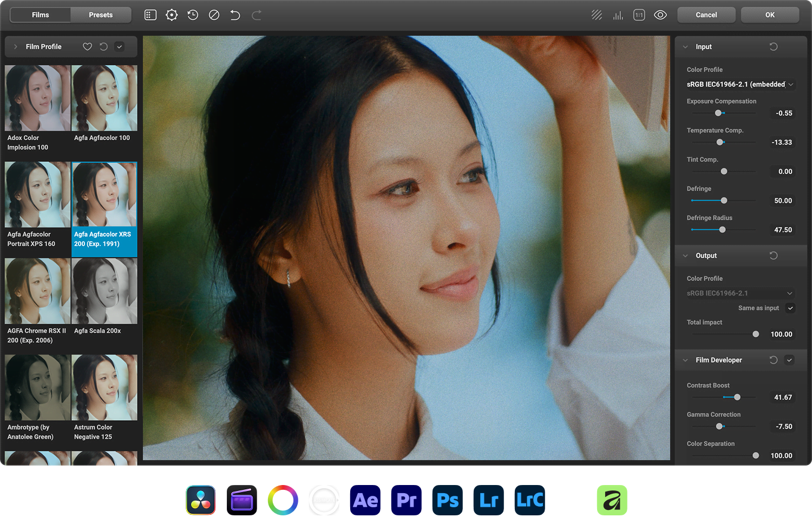812x524 pixels.
Task: Toggle the Same as input checkbox
Action: pyautogui.click(x=790, y=308)
